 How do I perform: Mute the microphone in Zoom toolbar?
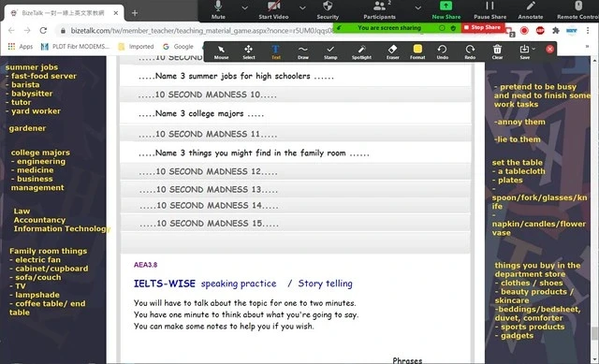(218, 10)
